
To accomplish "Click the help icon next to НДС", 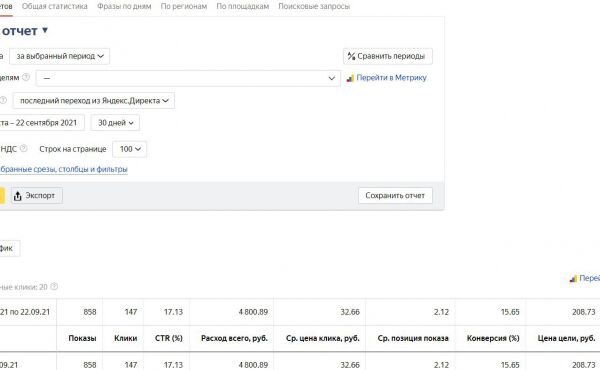I will point(23,148).
